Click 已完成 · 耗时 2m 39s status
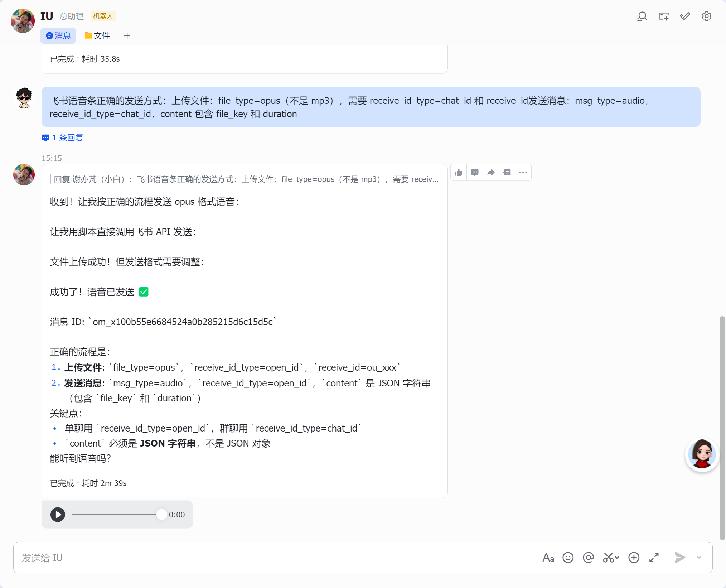Image resolution: width=726 pixels, height=588 pixels. point(88,483)
